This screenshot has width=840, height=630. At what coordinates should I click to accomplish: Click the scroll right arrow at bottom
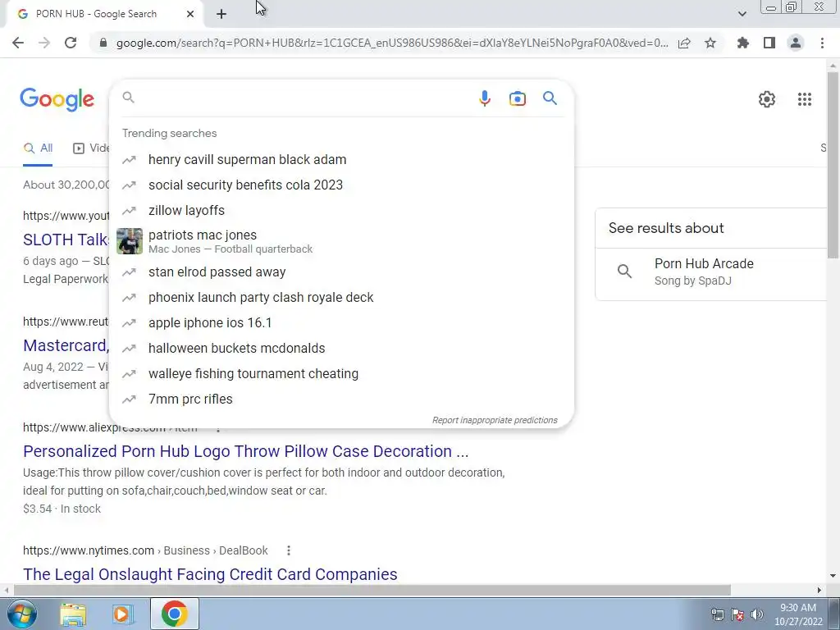[819, 590]
